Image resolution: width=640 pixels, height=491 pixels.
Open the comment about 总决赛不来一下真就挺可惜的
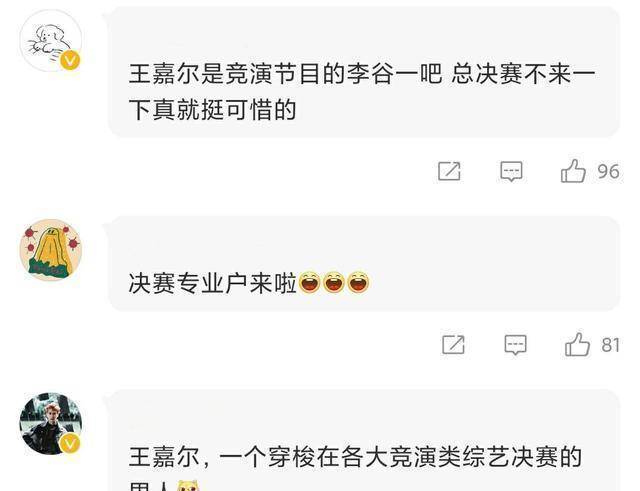pos(364,73)
